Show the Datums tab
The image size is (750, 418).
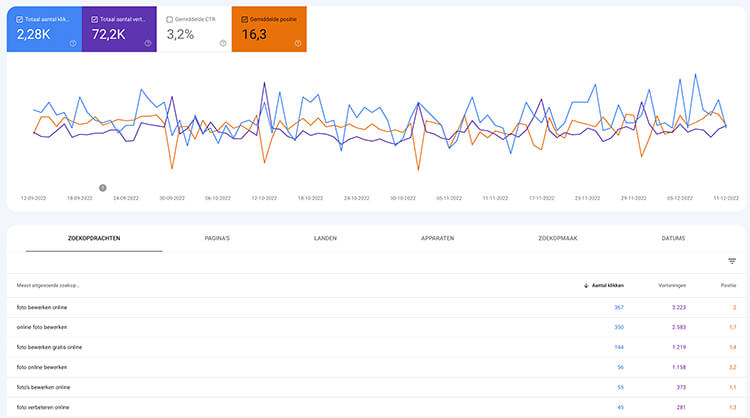(x=673, y=238)
